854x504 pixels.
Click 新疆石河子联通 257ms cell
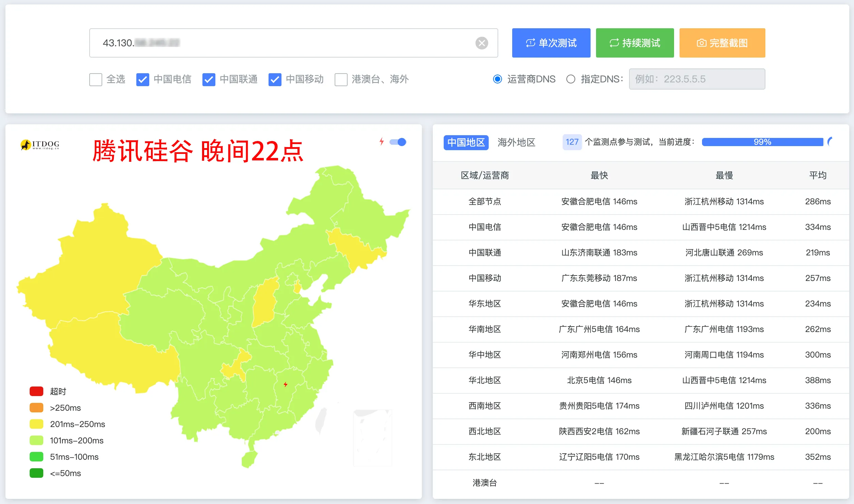[724, 431]
